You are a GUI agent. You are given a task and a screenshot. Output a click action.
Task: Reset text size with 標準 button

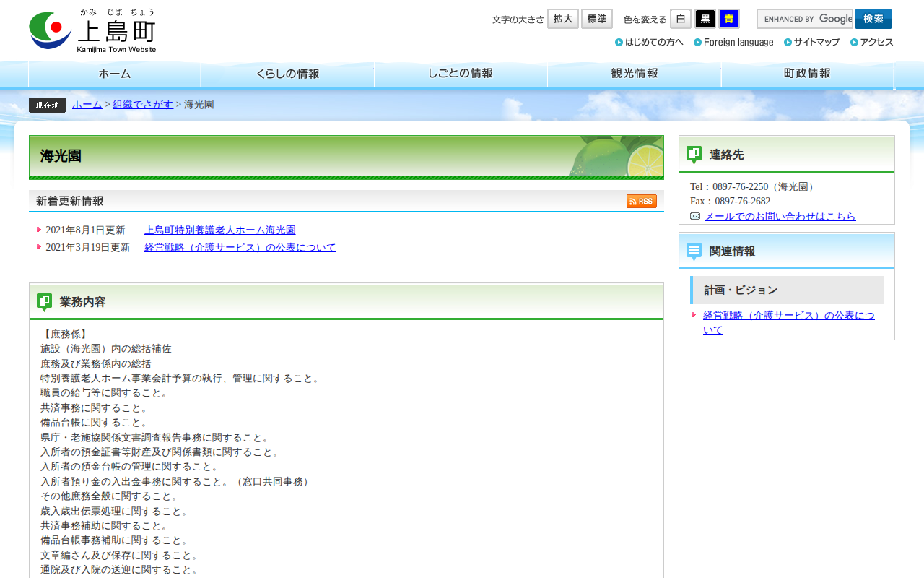tap(597, 19)
